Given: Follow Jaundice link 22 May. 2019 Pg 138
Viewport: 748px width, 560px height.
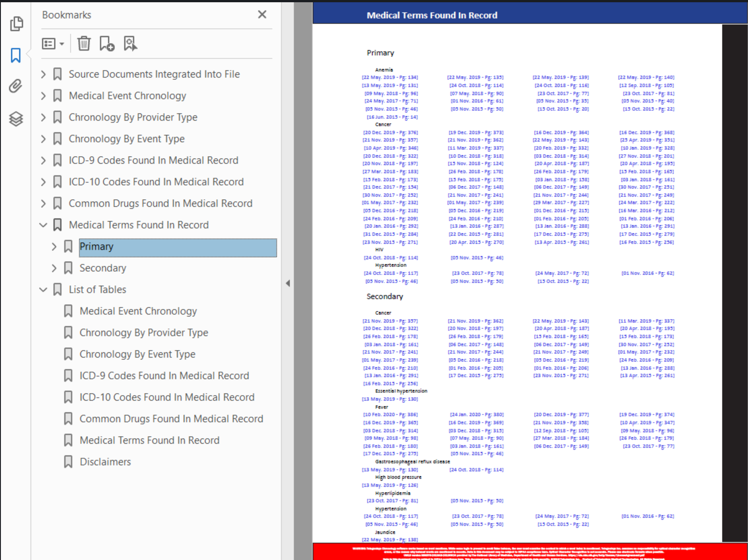Looking at the screenshot, I should (390, 540).
